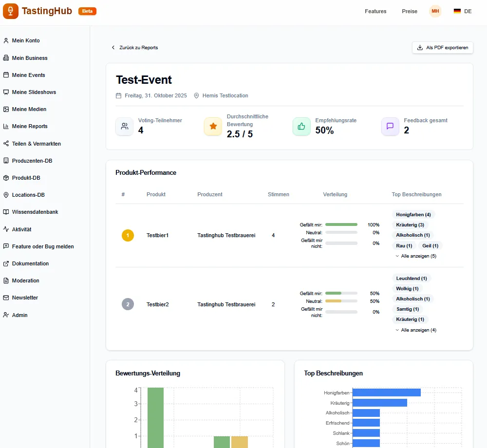Click the Honigfarben (4) description tag
Viewport: 487px width, 448px height.
[413, 215]
